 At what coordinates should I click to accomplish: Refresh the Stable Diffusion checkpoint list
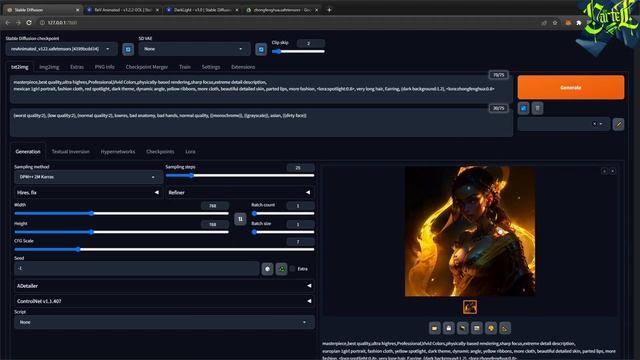[x=128, y=49]
